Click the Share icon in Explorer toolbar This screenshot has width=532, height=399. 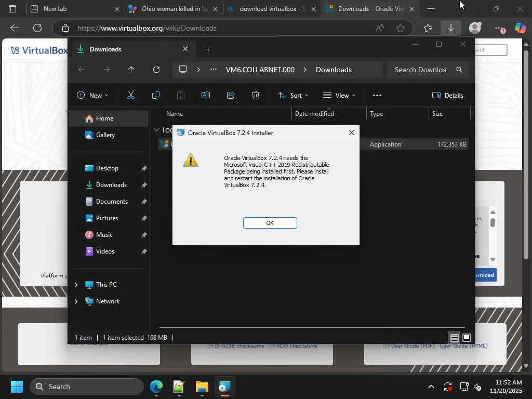pos(231,96)
